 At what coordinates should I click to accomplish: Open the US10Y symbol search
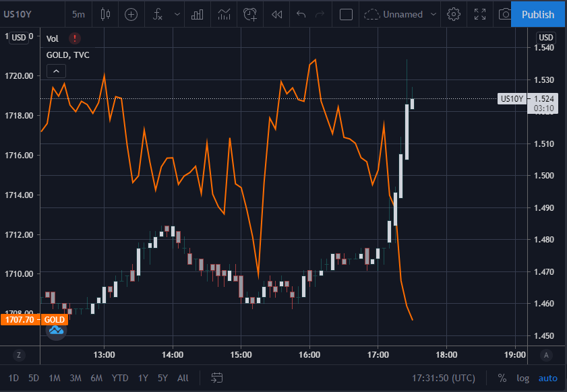tap(18, 14)
